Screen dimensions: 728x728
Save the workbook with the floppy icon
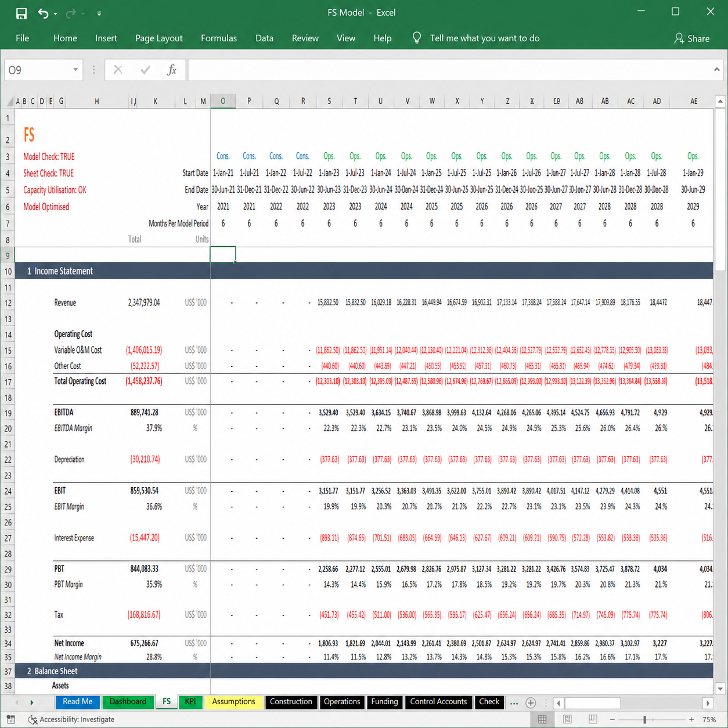tap(21, 13)
